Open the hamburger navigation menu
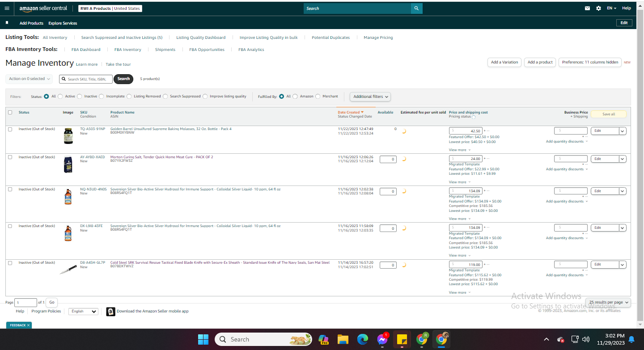Image resolution: width=644 pixels, height=350 pixels. pos(7,8)
